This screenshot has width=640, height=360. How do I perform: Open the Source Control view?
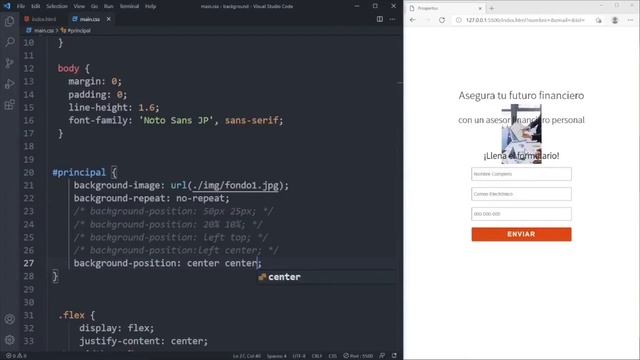click(x=9, y=63)
